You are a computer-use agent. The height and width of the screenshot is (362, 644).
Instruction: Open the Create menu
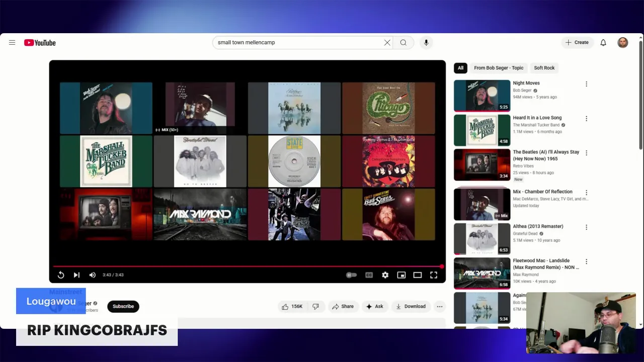[577, 43]
